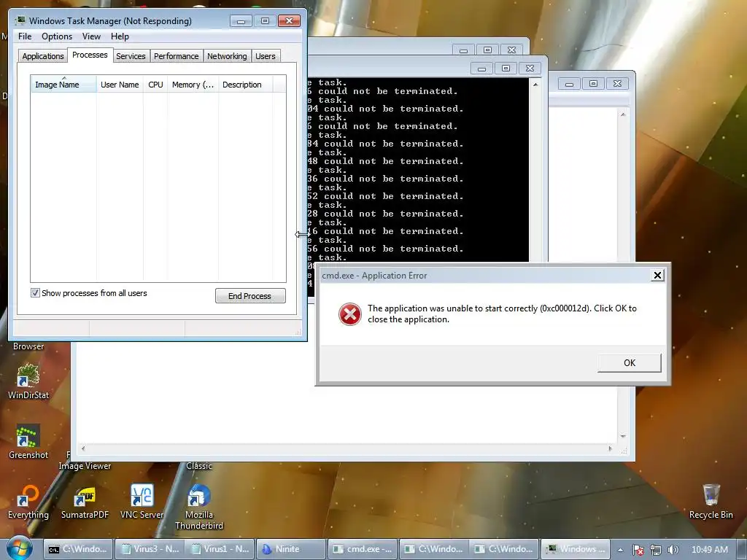The width and height of the screenshot is (747, 560).
Task: Maximize the Task Manager window
Action: pyautogui.click(x=265, y=21)
